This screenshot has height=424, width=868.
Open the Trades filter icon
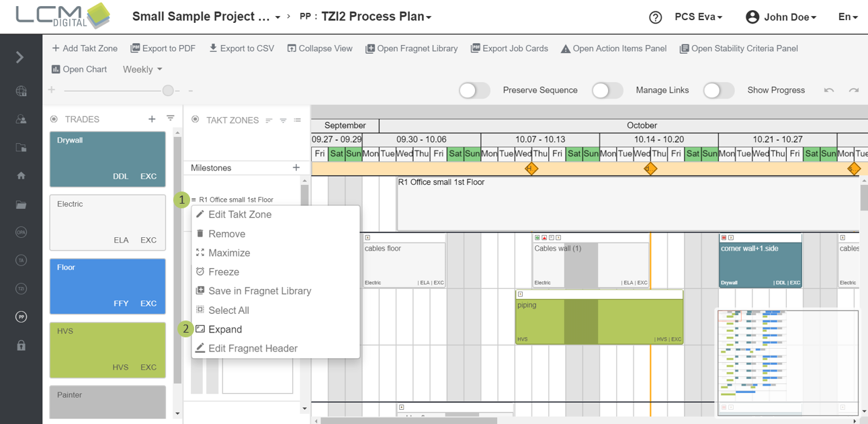(171, 119)
